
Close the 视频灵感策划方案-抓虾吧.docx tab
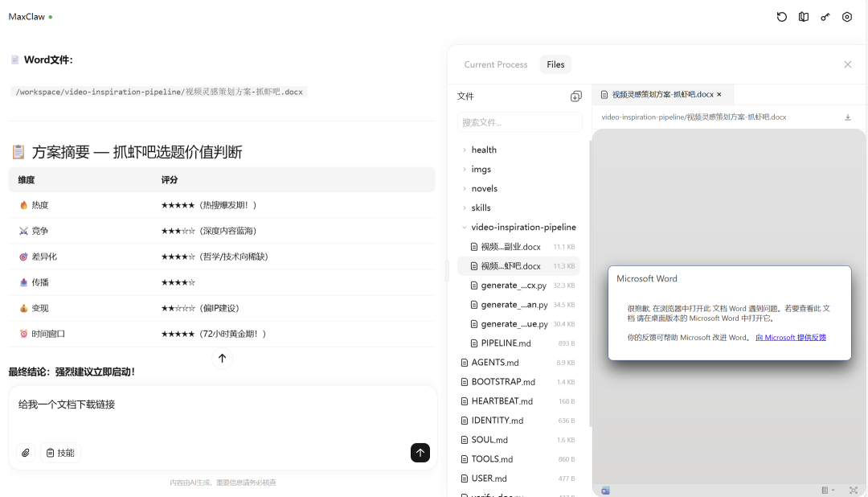pyautogui.click(x=719, y=94)
